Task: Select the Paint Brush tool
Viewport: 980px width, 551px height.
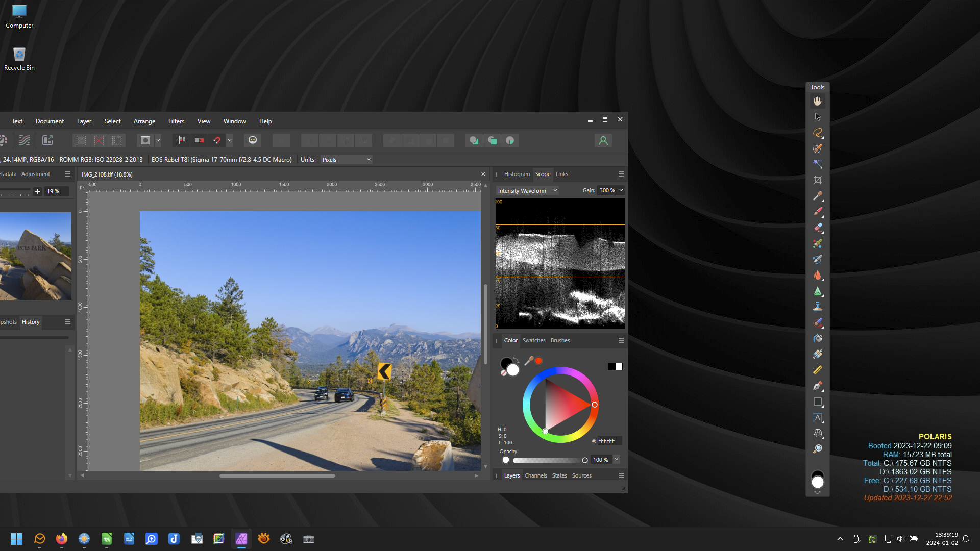Action: 817,212
